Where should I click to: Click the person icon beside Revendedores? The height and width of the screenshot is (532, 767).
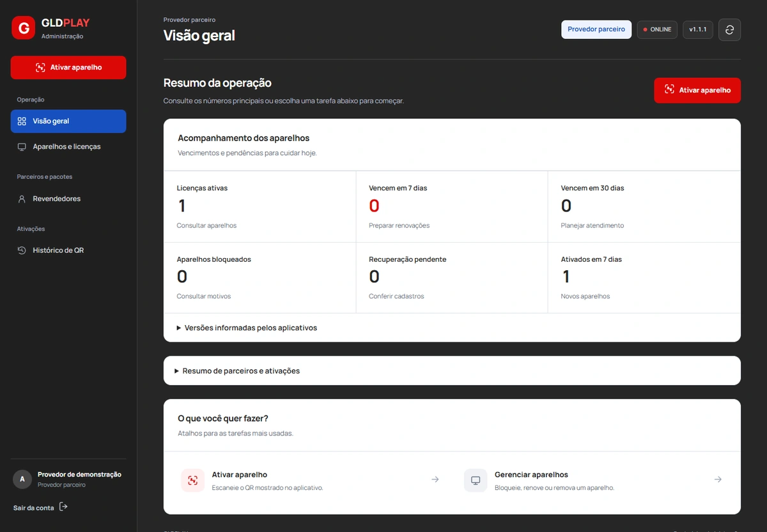[x=22, y=199]
